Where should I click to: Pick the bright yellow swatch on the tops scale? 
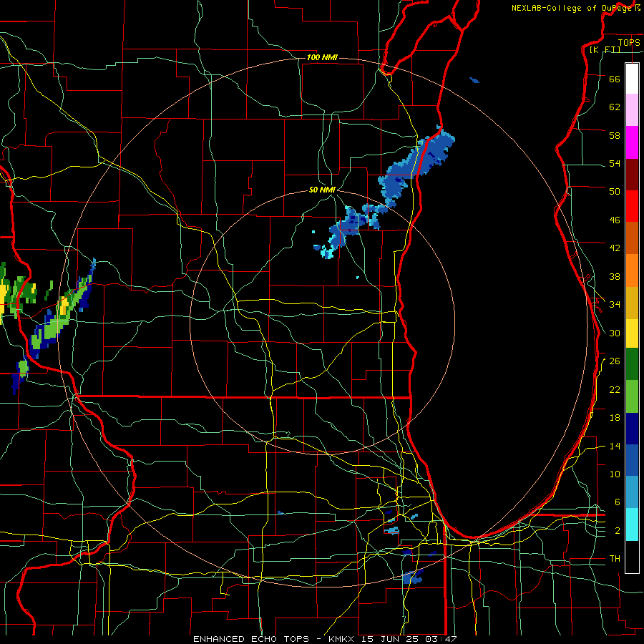[632, 333]
